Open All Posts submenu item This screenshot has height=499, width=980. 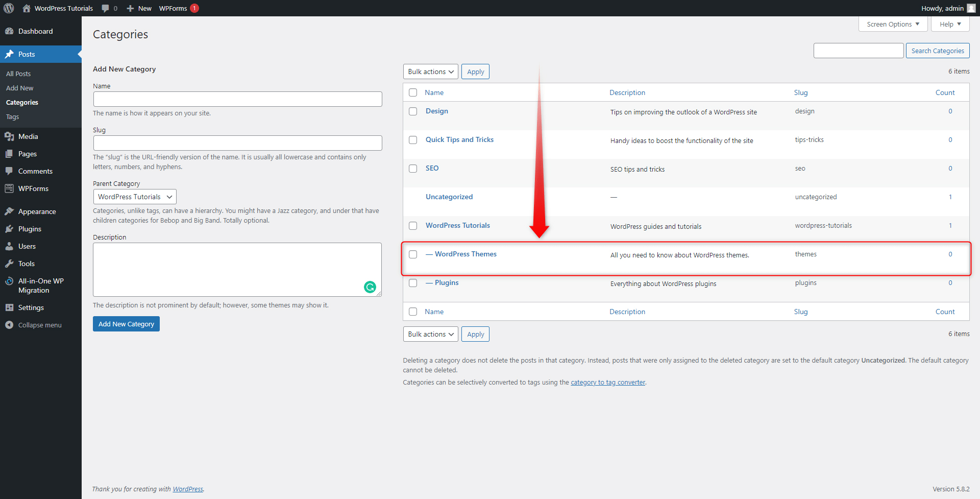(x=18, y=74)
